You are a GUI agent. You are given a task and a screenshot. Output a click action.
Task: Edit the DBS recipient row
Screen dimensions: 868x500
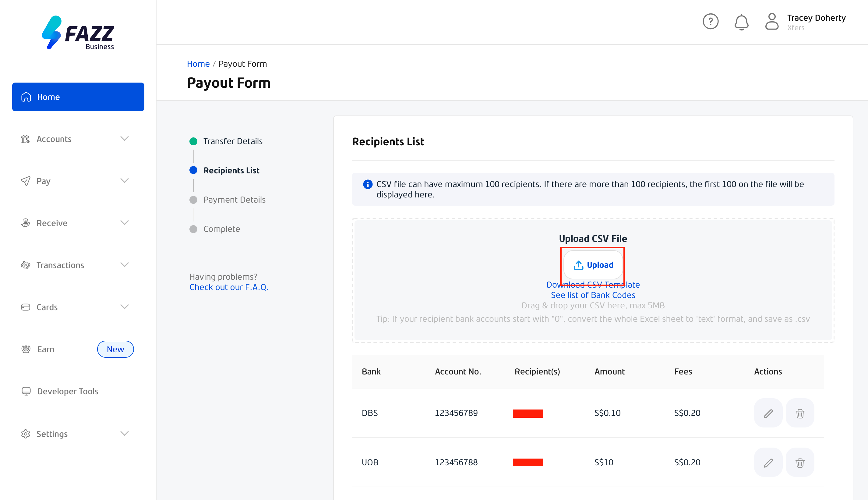click(x=768, y=413)
